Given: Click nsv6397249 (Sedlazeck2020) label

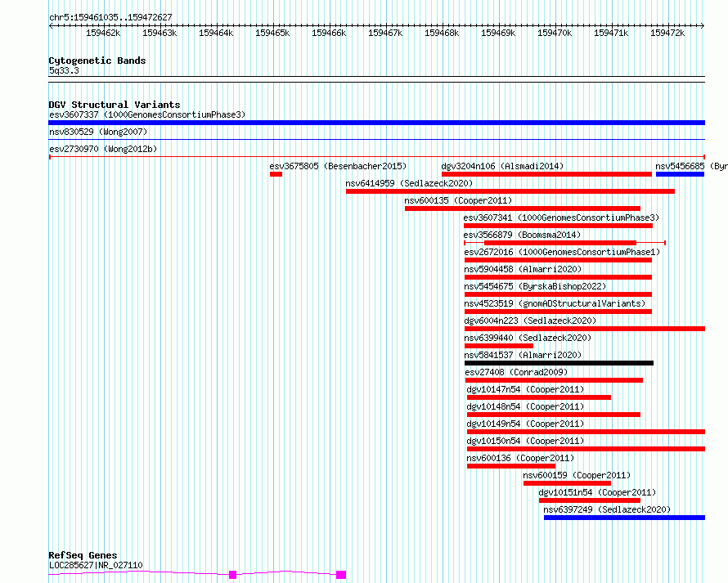Looking at the screenshot, I should [607, 509].
